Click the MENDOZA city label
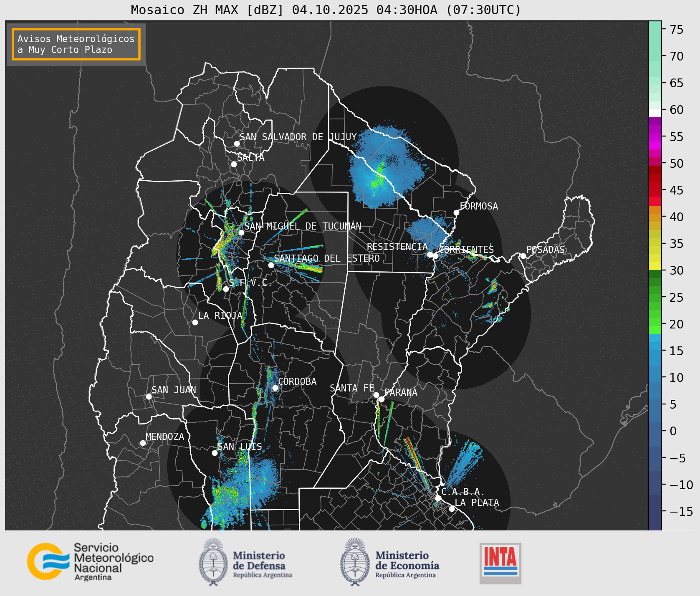This screenshot has width=700, height=596. coord(165,437)
